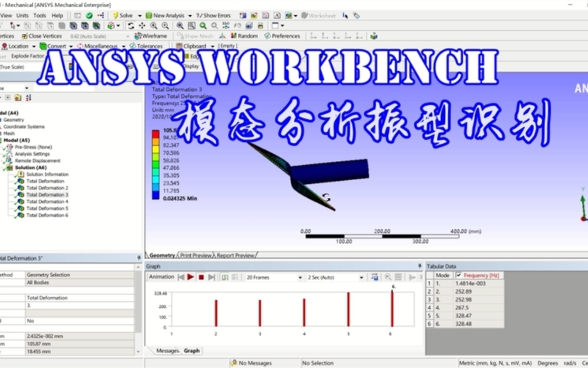Click the Export Video File icon
The height and width of the screenshot is (368, 588).
coord(375,277)
